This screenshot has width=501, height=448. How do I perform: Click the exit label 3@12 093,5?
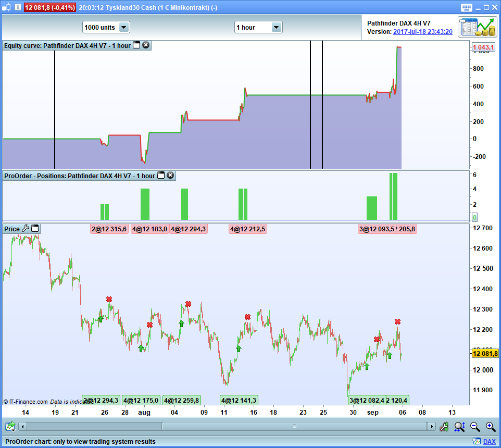click(x=377, y=229)
